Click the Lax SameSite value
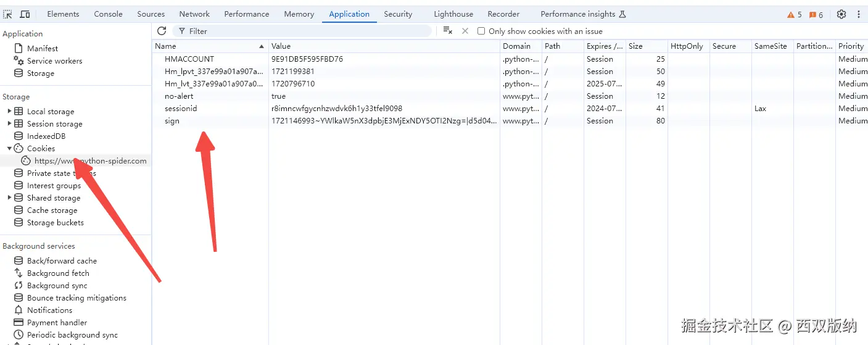The image size is (868, 345). tap(760, 109)
